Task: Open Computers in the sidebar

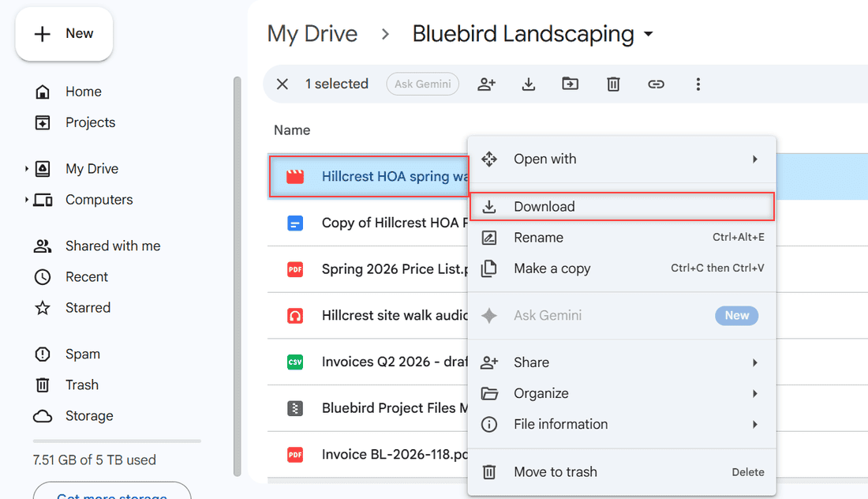Action: pos(99,200)
